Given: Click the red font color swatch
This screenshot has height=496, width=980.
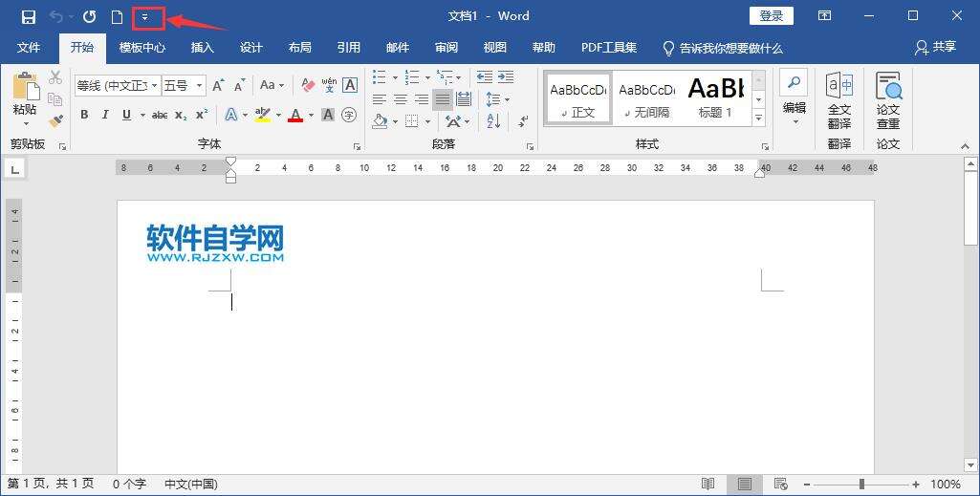Looking at the screenshot, I should point(295,115).
